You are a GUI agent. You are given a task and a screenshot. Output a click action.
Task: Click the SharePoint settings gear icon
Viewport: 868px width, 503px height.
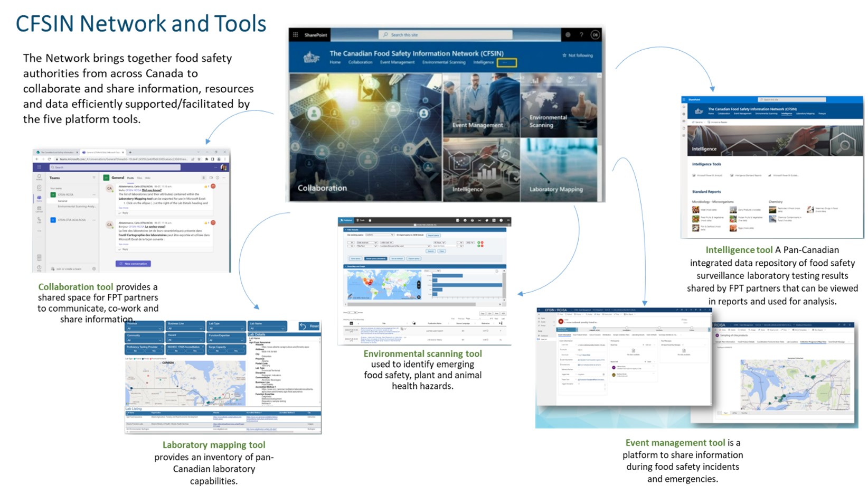point(568,35)
